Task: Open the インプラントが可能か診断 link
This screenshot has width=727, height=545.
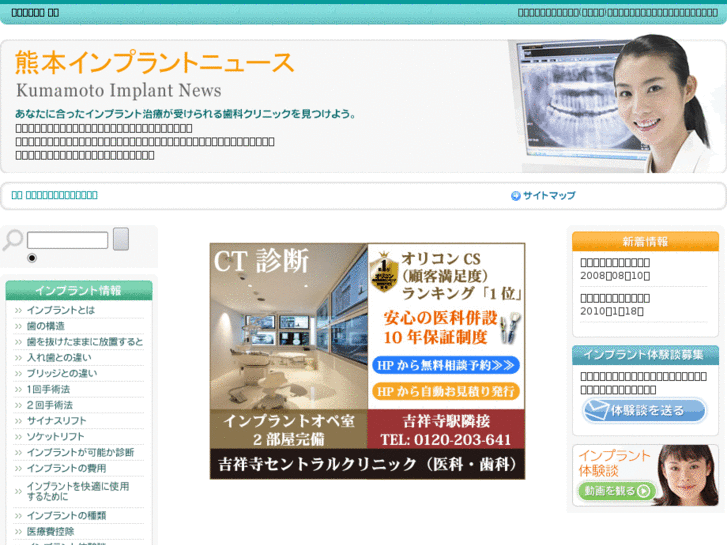Action: pyautogui.click(x=81, y=452)
